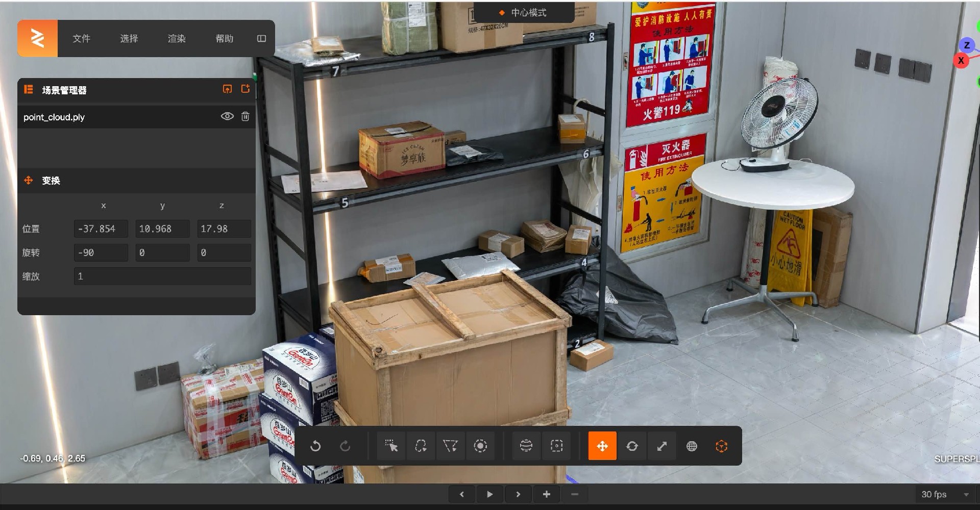This screenshot has width=980, height=510.
Task: Toggle the 中心模式 mode indicator
Action: pyautogui.click(x=523, y=13)
